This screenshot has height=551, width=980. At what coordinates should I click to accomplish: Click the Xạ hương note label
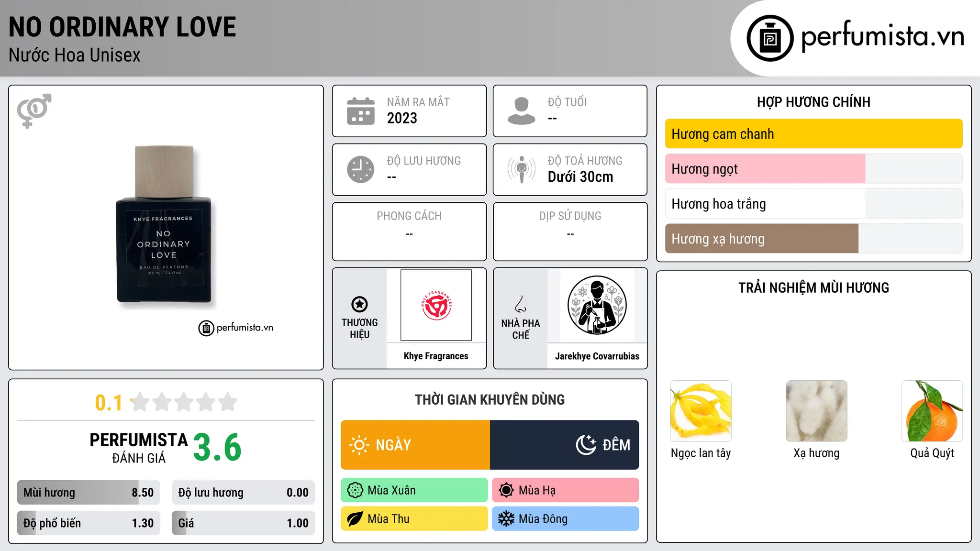pyautogui.click(x=816, y=453)
